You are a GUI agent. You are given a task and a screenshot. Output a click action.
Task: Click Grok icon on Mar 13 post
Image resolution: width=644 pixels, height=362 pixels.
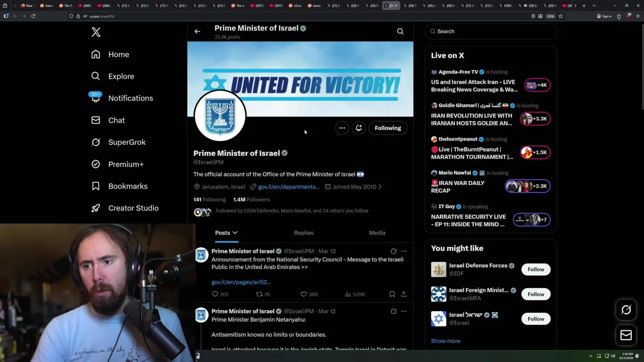pyautogui.click(x=393, y=251)
